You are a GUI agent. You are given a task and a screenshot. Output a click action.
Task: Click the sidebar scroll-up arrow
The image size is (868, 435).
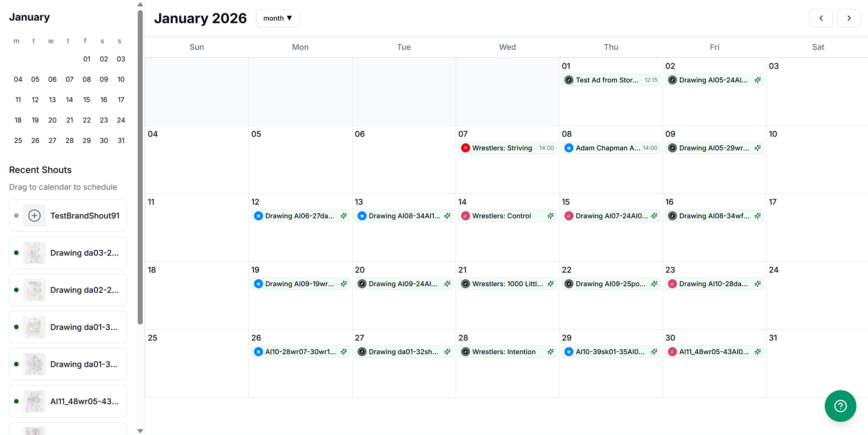click(140, 5)
